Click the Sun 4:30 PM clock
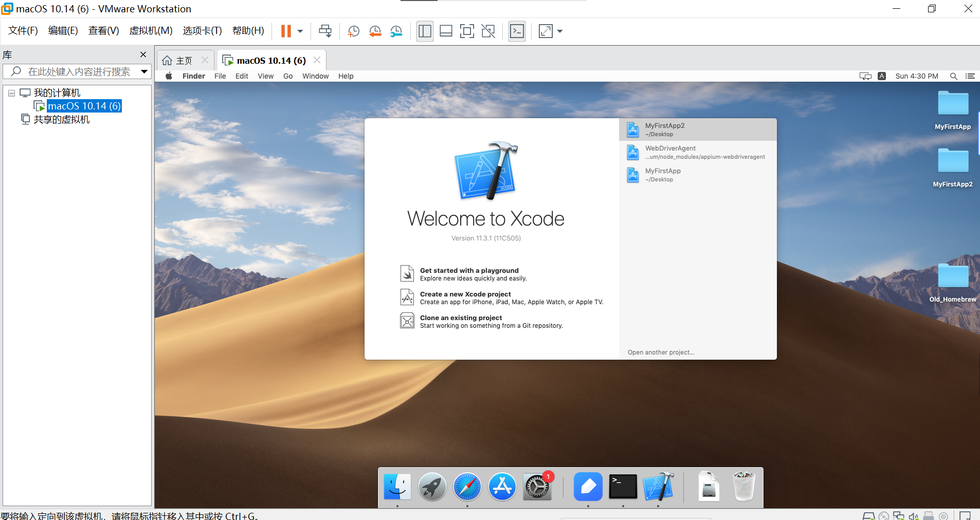 point(917,76)
